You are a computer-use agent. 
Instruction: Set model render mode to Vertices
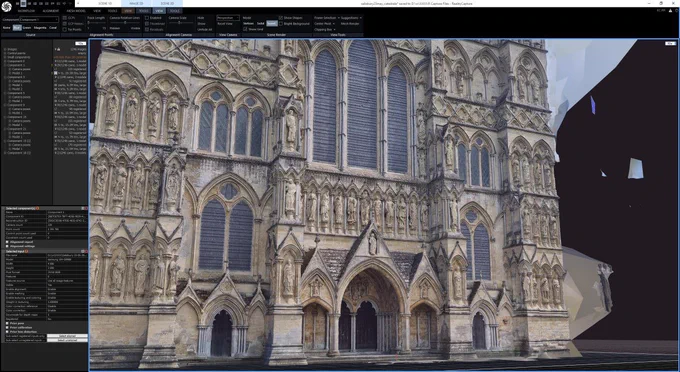click(248, 23)
